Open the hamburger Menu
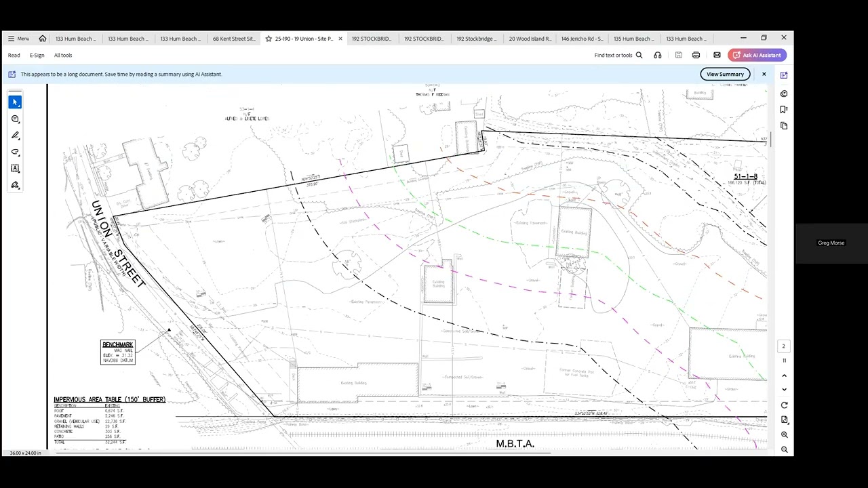The image size is (868, 488). 18,39
